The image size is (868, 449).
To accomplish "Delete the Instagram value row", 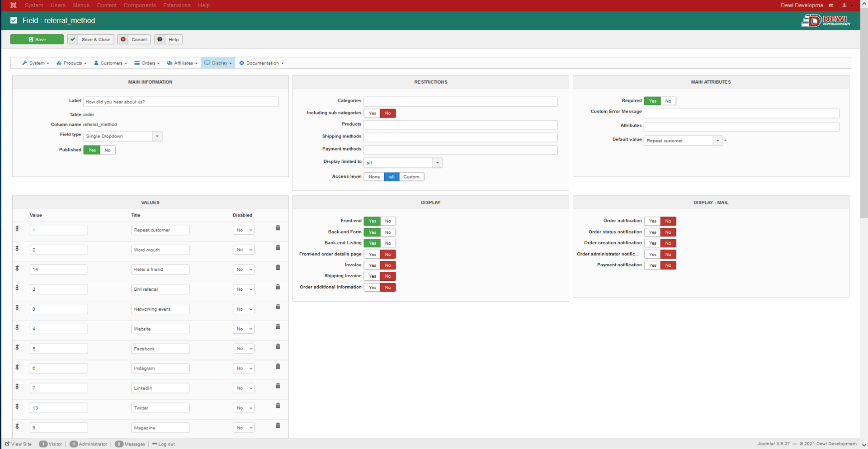I will point(278,366).
